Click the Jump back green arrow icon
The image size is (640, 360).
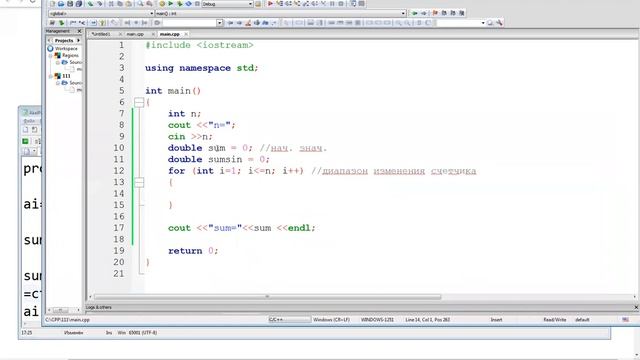[414, 13]
